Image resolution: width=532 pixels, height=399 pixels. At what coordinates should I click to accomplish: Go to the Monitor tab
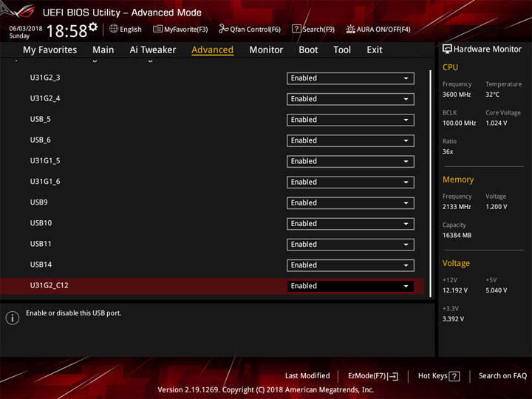coord(266,50)
